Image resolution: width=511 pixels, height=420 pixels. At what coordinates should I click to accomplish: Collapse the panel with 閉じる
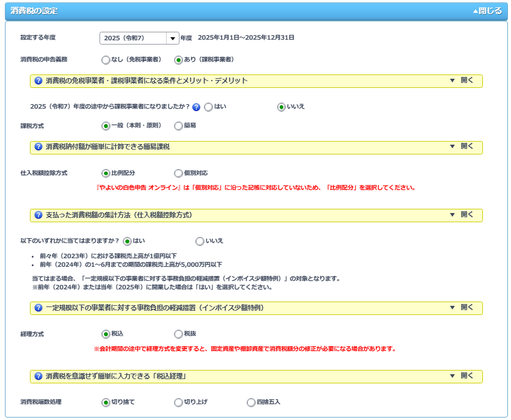point(487,11)
